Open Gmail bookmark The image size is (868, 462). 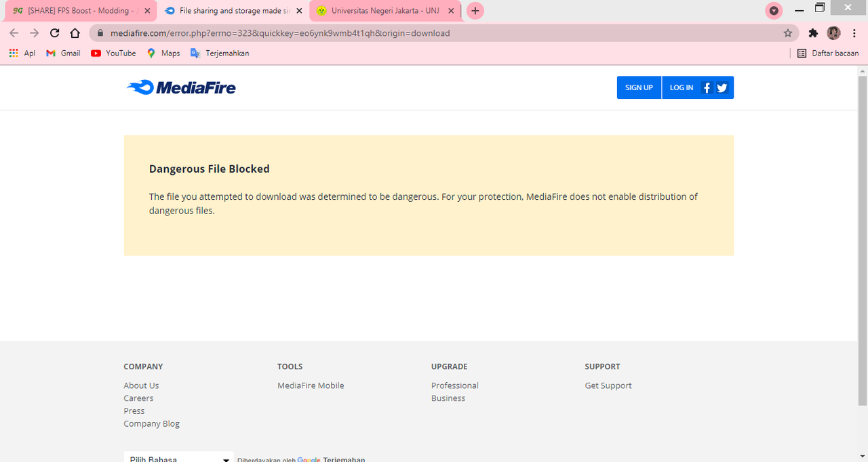(63, 53)
